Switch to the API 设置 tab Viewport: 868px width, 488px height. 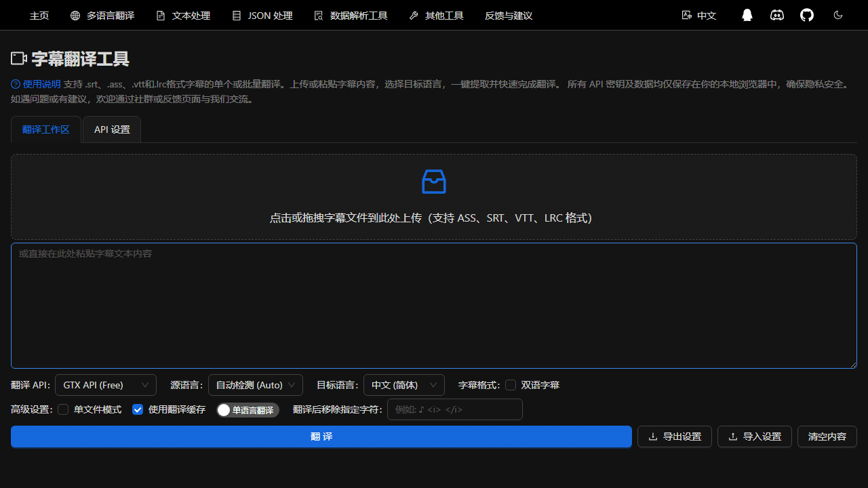(112, 129)
